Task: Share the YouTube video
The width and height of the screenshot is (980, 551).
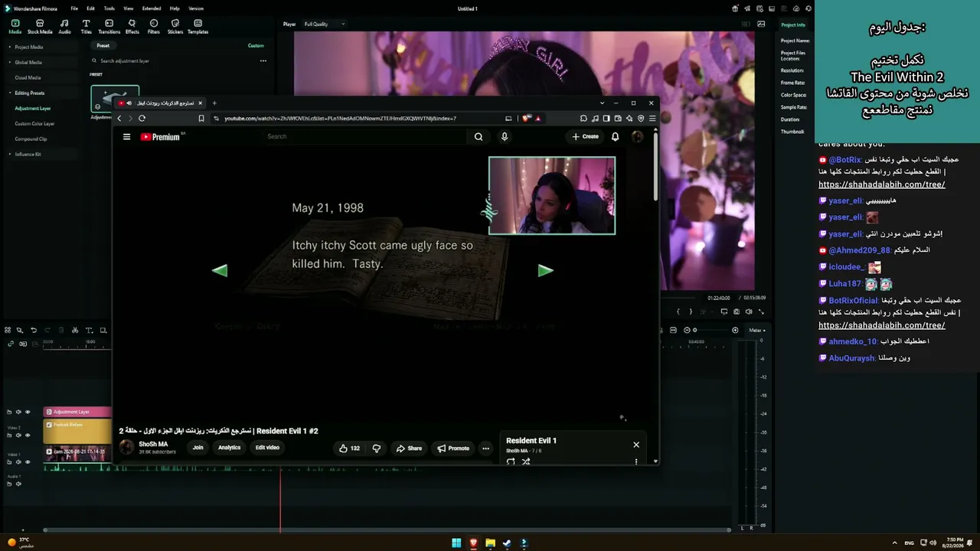Action: tap(409, 448)
